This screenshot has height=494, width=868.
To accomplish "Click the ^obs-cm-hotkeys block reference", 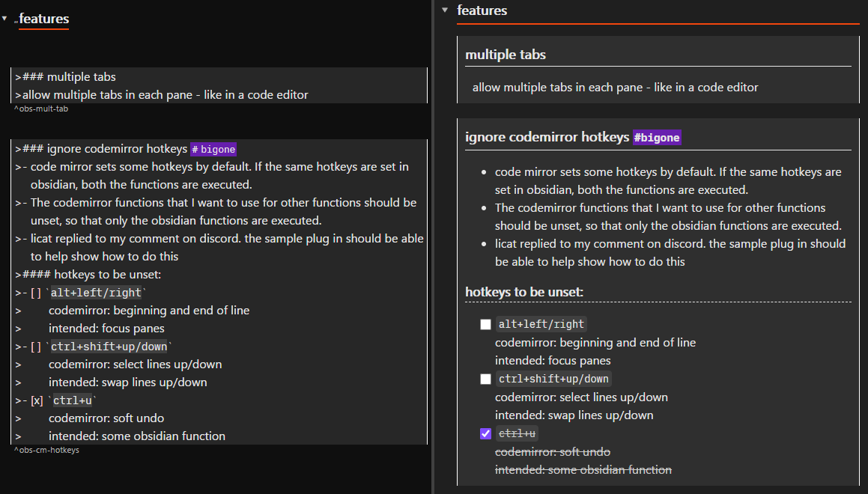I will 46,450.
